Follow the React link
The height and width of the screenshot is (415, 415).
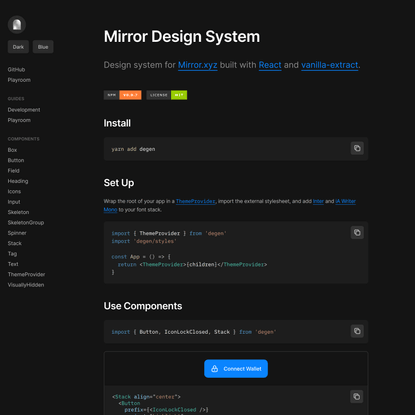pyautogui.click(x=270, y=65)
